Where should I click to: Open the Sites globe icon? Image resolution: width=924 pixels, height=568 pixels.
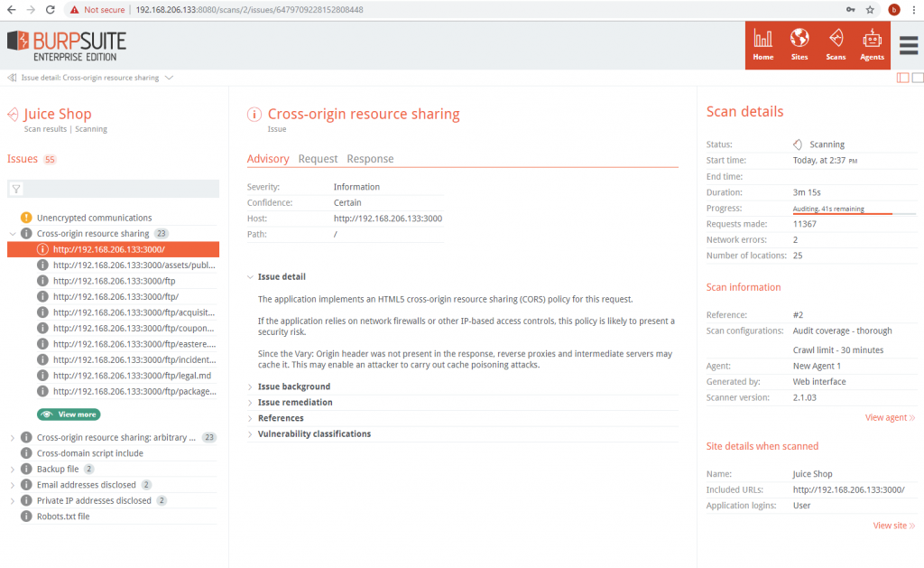[799, 44]
